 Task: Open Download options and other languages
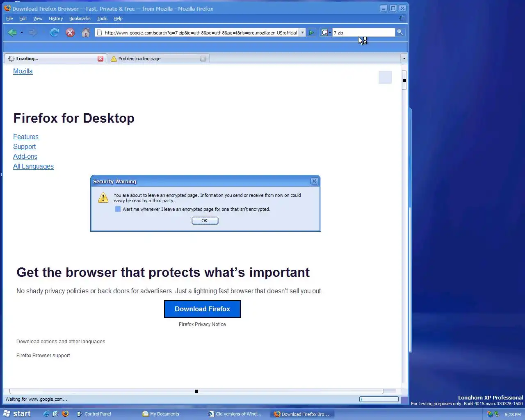(x=61, y=341)
